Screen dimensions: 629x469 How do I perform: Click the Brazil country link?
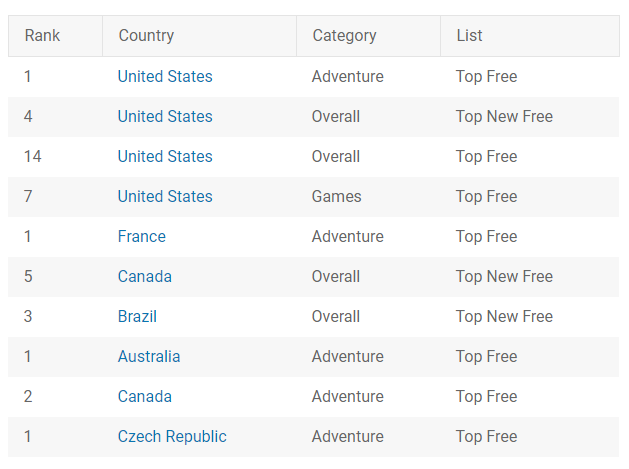coord(137,316)
